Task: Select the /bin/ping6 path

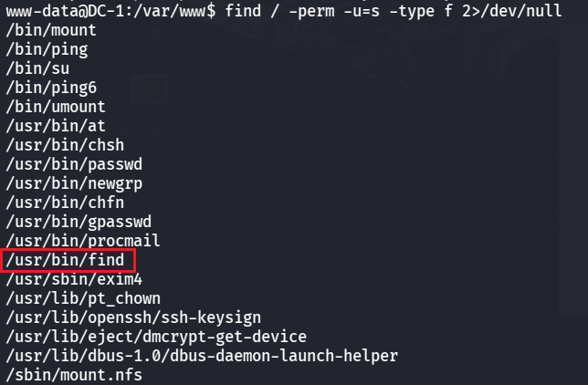Action: click(x=51, y=87)
